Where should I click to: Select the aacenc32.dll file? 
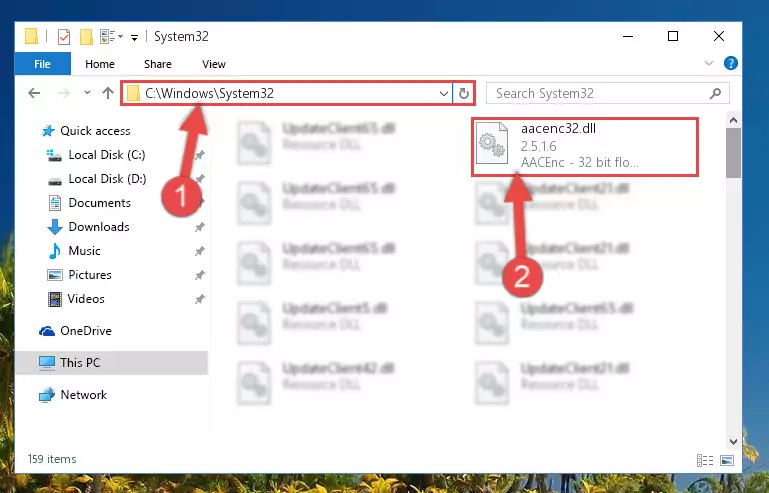(585, 147)
